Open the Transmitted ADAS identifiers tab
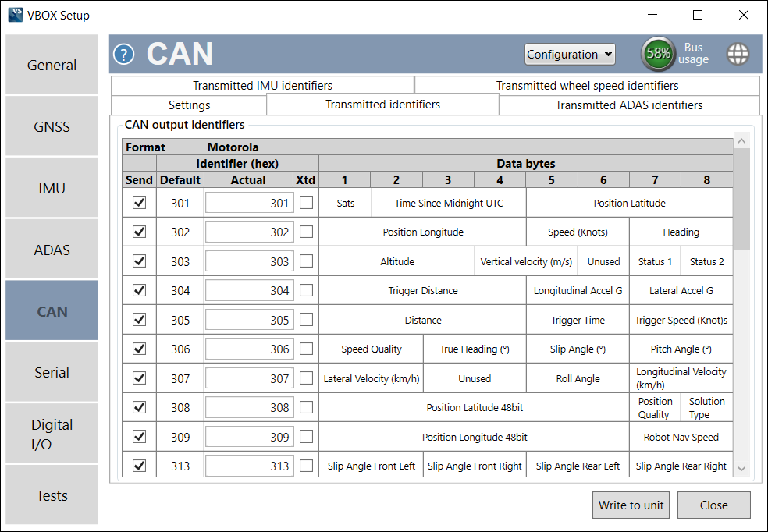The image size is (768, 532). pyautogui.click(x=631, y=105)
